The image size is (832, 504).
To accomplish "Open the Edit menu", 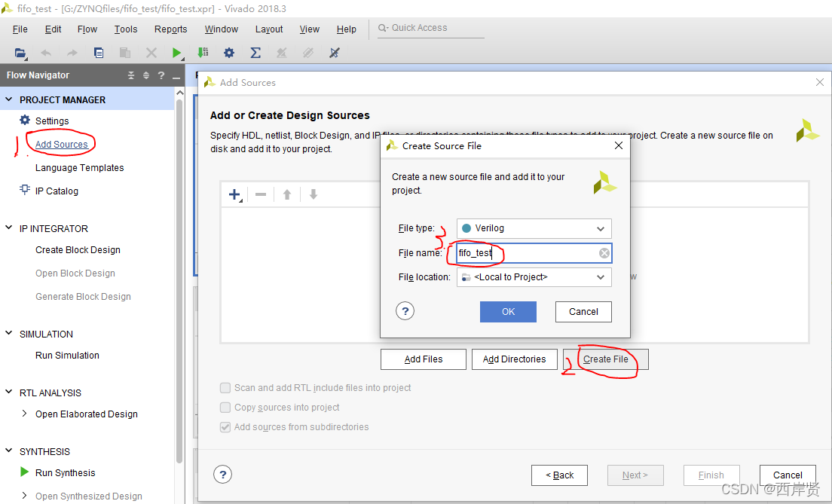I will click(x=53, y=29).
